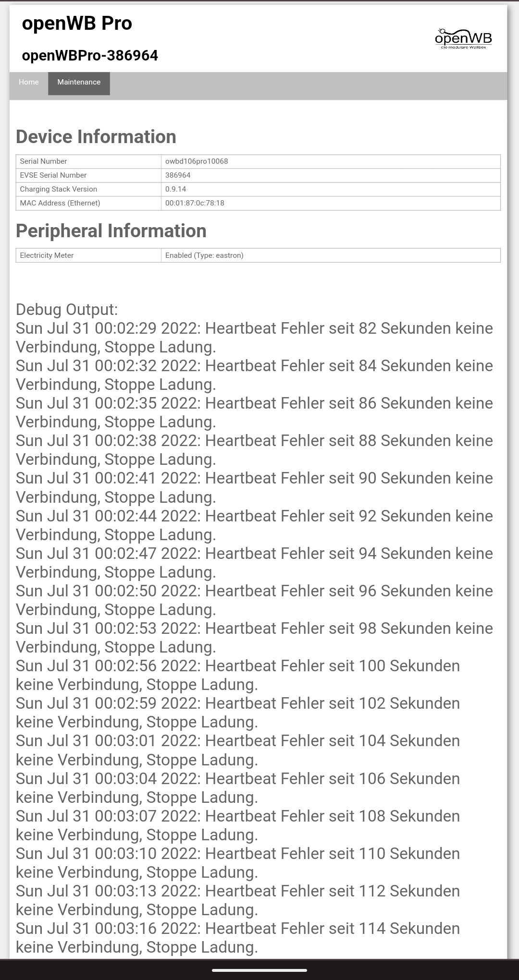Click the Debug Output label

coord(67,310)
